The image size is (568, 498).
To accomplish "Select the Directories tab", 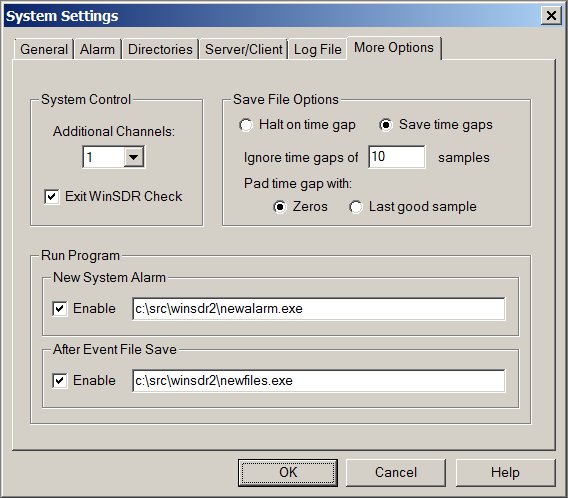I will (160, 49).
